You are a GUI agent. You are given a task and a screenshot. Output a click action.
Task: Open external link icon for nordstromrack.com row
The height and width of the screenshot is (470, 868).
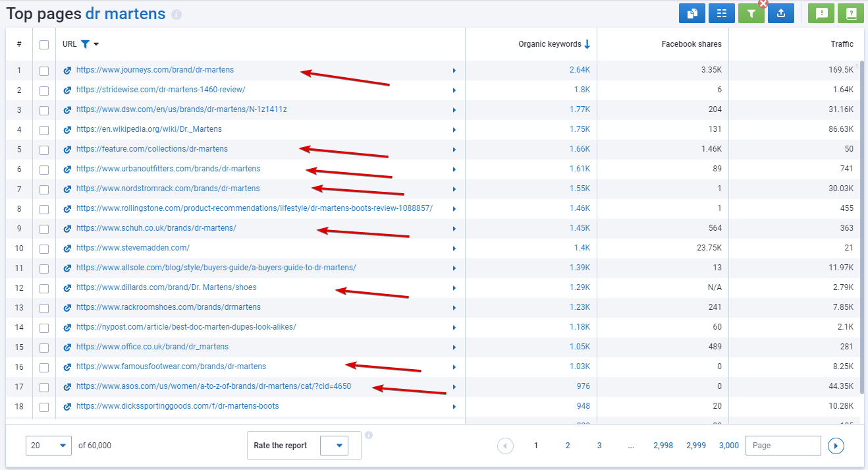click(x=67, y=189)
